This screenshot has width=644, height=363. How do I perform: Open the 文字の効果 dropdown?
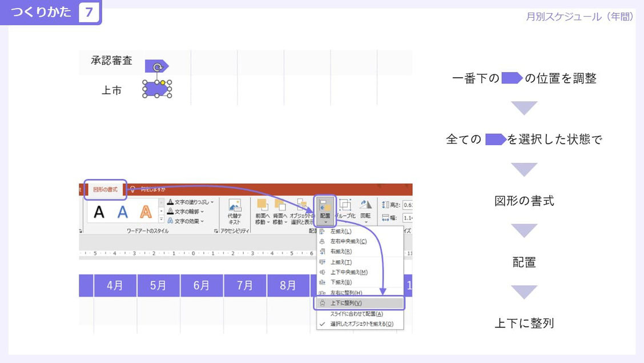[x=186, y=221]
